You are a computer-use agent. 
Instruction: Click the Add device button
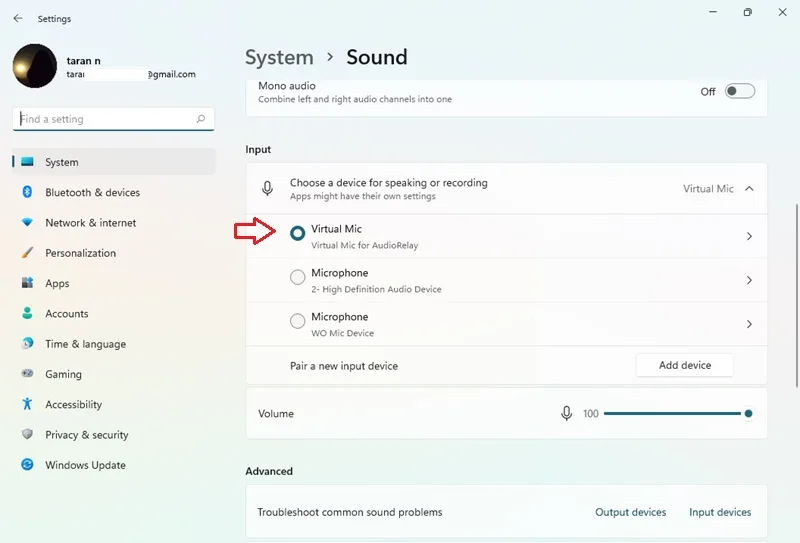coord(685,365)
